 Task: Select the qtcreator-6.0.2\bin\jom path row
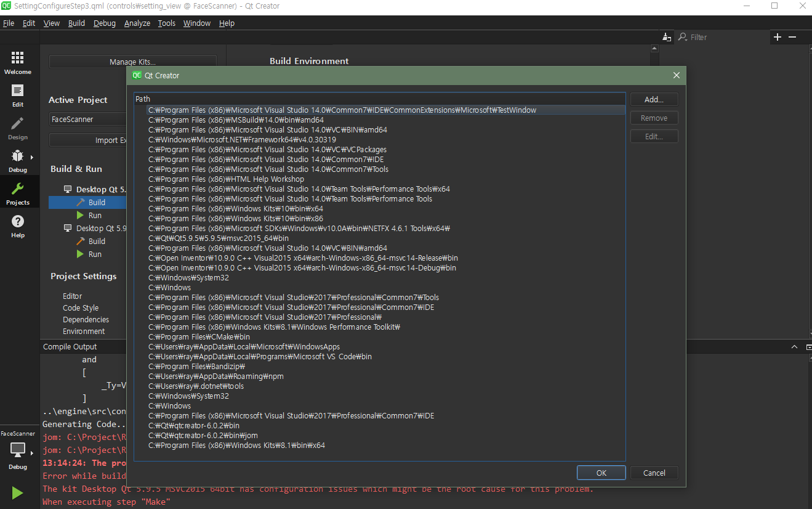pyautogui.click(x=380, y=435)
